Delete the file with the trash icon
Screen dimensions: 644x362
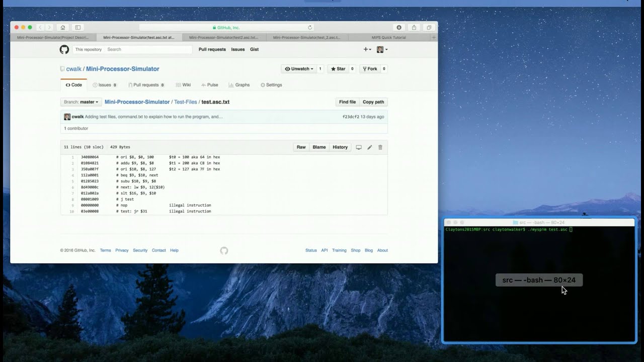click(380, 147)
